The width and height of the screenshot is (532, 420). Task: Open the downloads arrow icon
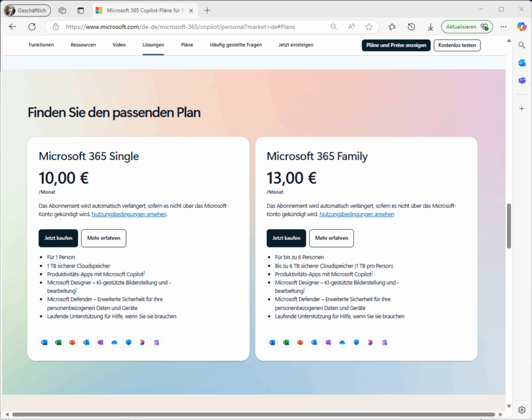coord(430,27)
